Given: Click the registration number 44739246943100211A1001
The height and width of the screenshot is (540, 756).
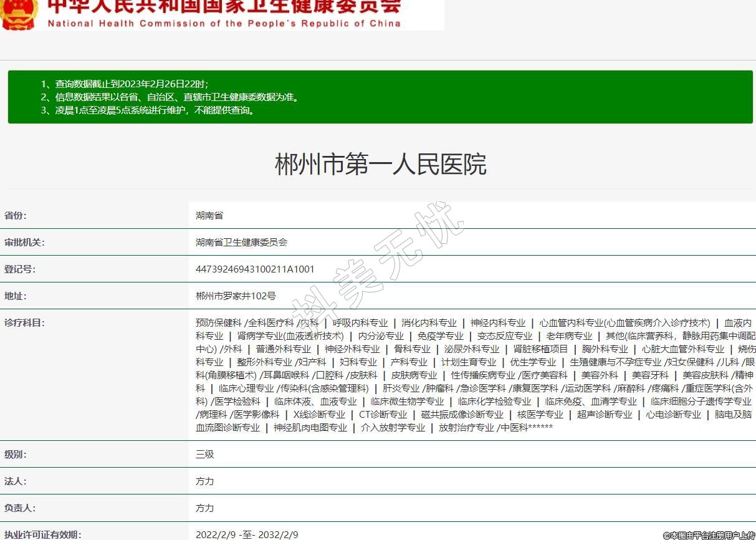Looking at the screenshot, I should (255, 269).
